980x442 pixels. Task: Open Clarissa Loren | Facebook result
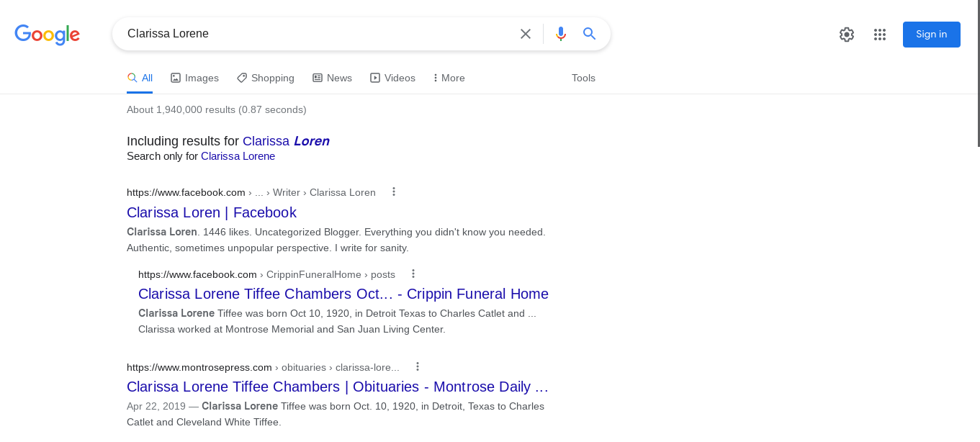pyautogui.click(x=212, y=212)
